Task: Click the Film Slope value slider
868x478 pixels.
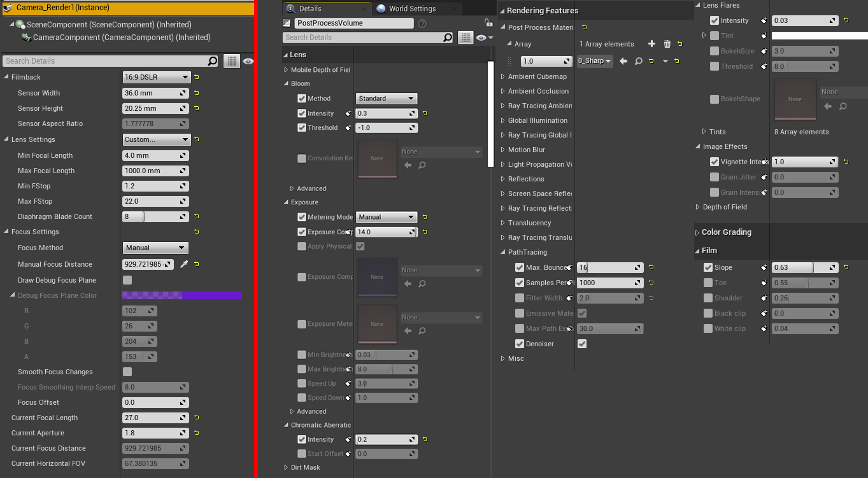Action: pos(805,267)
